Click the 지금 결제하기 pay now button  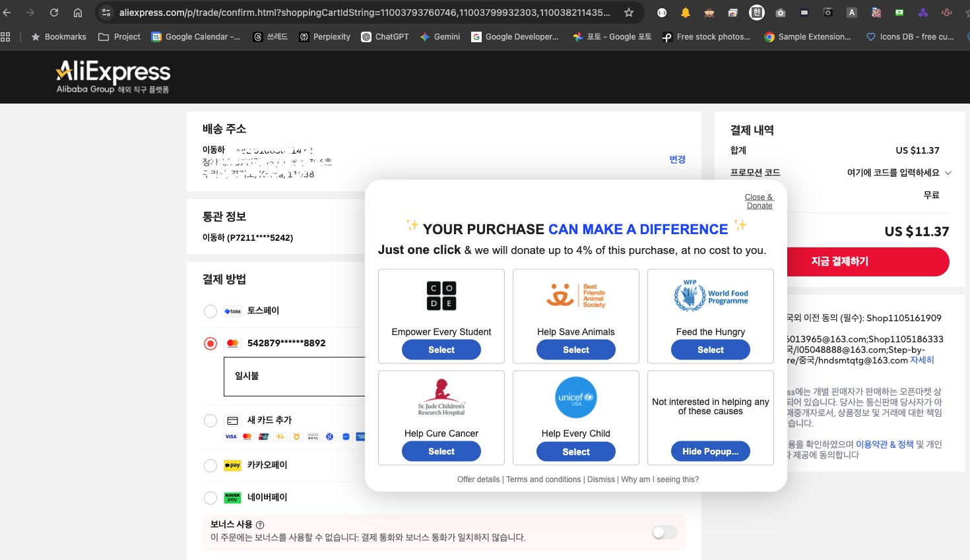pyautogui.click(x=839, y=262)
